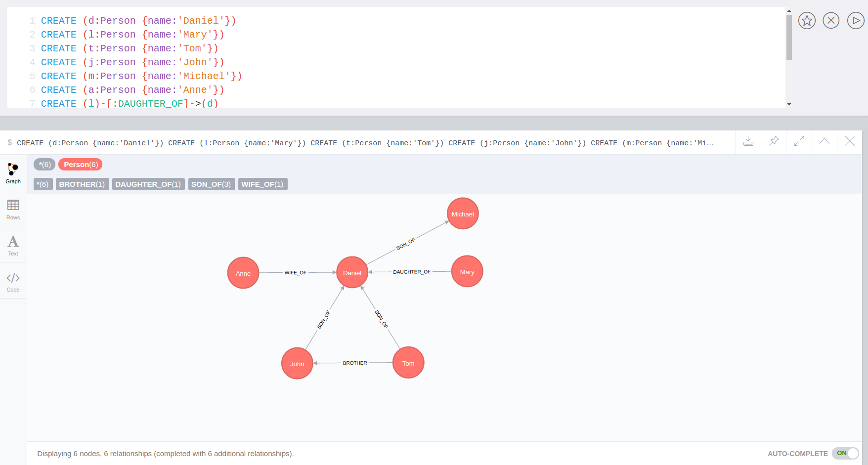Star the current query as a favorite
Image resolution: width=868 pixels, height=465 pixels.
tap(807, 20)
